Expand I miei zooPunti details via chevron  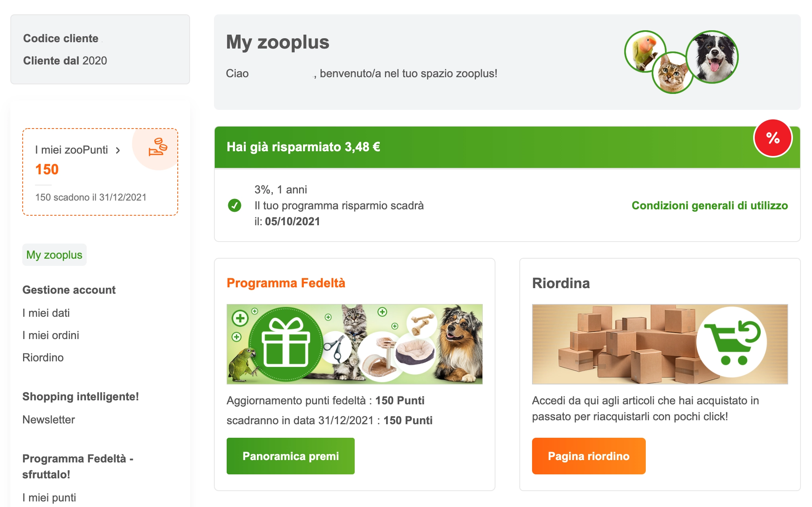coord(118,150)
